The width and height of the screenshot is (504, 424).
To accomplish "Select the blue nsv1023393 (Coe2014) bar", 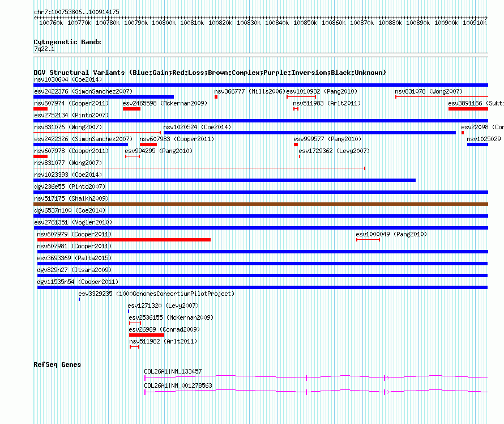I will point(224,180).
